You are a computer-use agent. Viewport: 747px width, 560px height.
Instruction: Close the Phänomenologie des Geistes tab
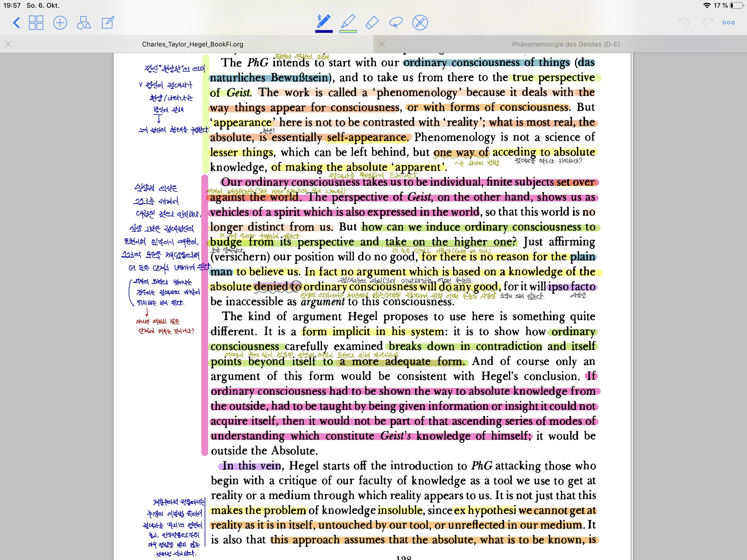coord(382,44)
